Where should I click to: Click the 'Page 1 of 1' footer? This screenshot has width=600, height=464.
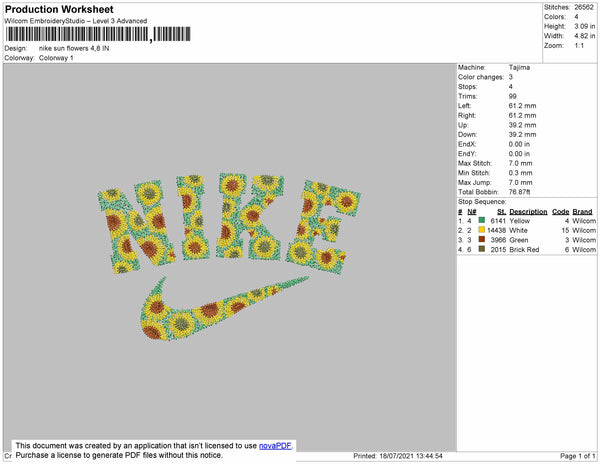tap(577, 456)
